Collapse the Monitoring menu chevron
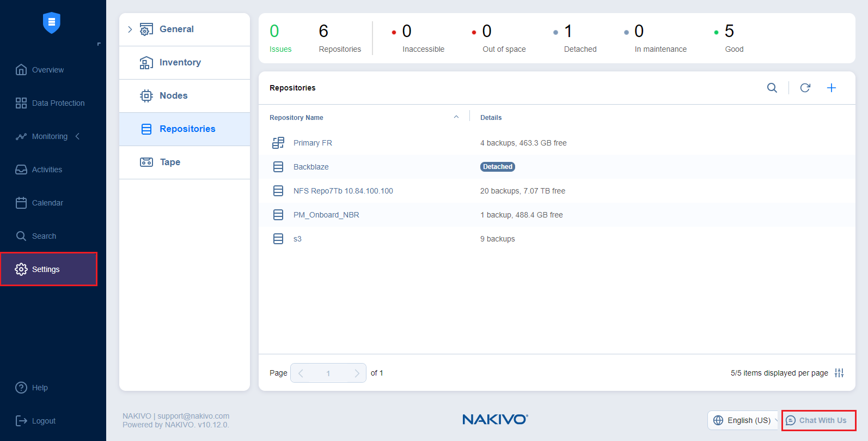The width and height of the screenshot is (868, 441). pyautogui.click(x=77, y=136)
